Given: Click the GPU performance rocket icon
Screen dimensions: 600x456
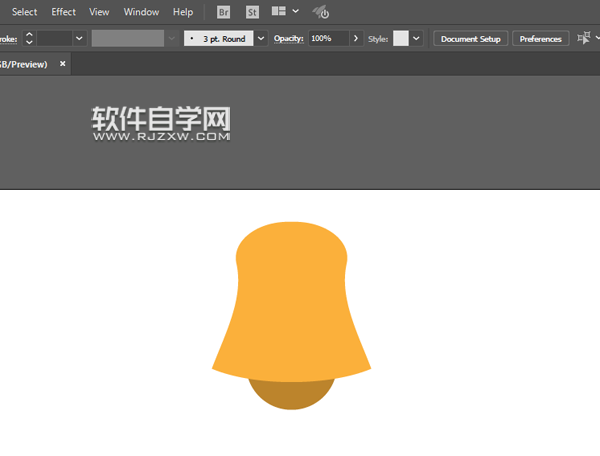Looking at the screenshot, I should [321, 12].
